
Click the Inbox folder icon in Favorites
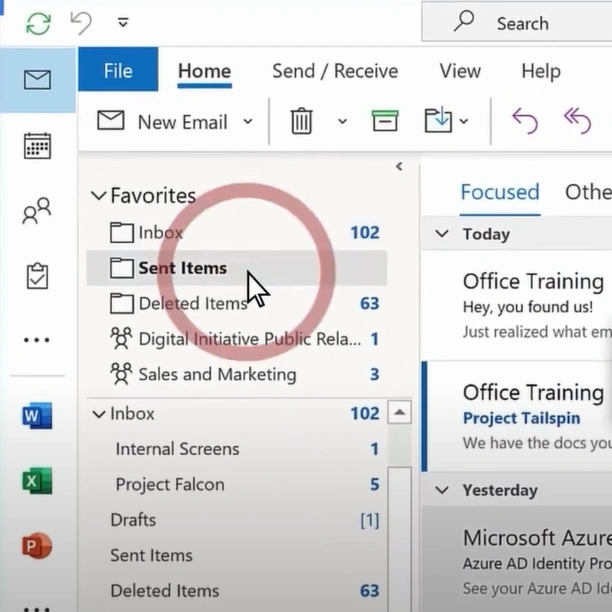[x=121, y=232]
